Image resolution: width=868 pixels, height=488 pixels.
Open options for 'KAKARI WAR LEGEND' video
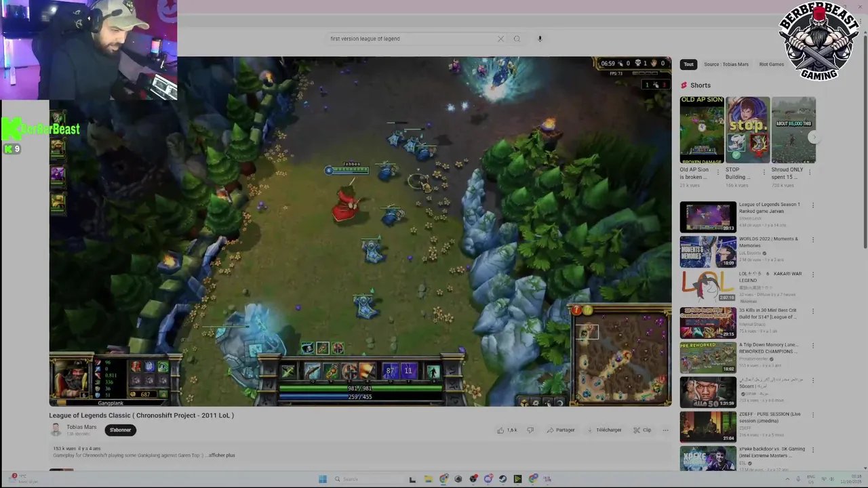[813, 274]
